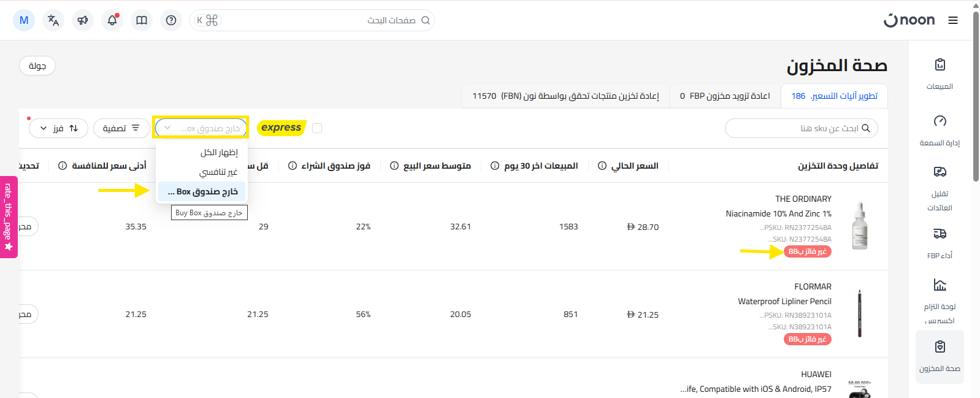Click info icon beside متوسط سعر البيع

pyautogui.click(x=394, y=166)
